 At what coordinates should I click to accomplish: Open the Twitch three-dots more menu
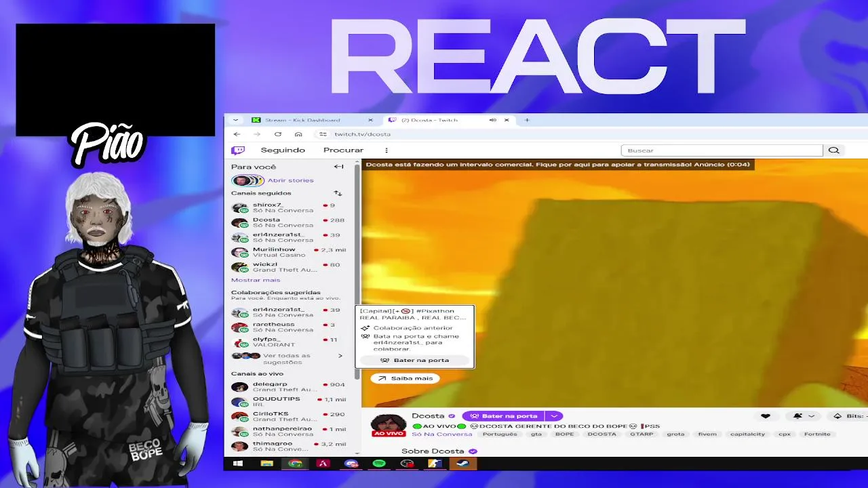click(x=387, y=150)
